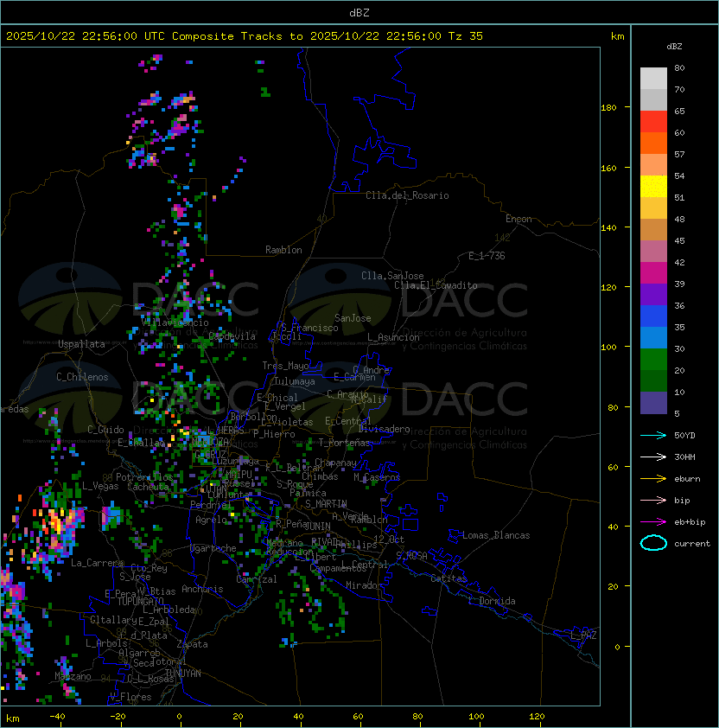Click the 'S_MARTIN' place label
Image resolution: width=719 pixels, height=728 pixels.
pyautogui.click(x=326, y=504)
